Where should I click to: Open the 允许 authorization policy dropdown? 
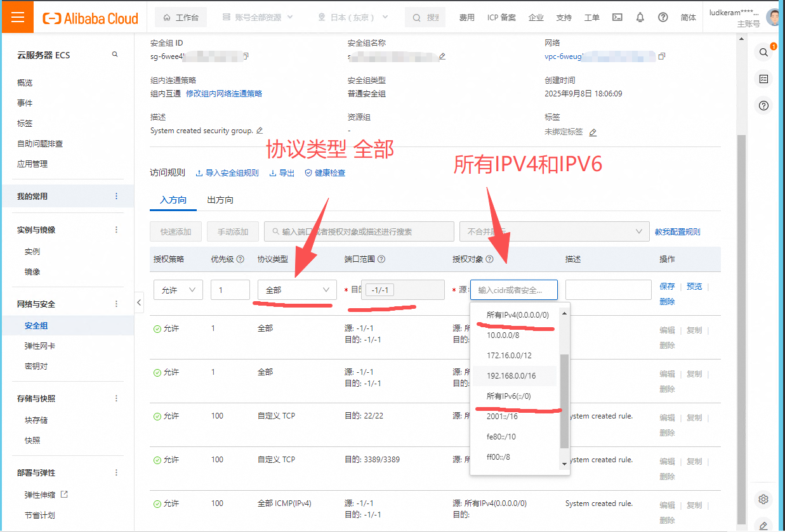(178, 290)
